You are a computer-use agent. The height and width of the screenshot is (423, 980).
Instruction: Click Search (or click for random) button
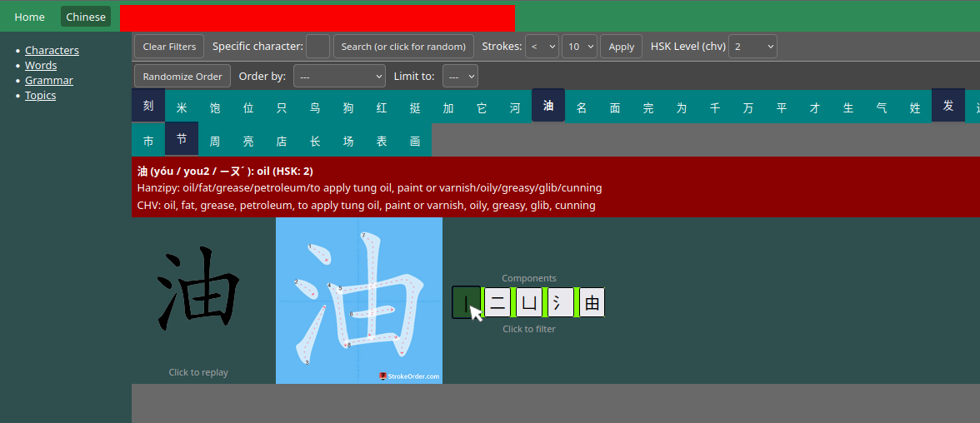click(x=403, y=47)
